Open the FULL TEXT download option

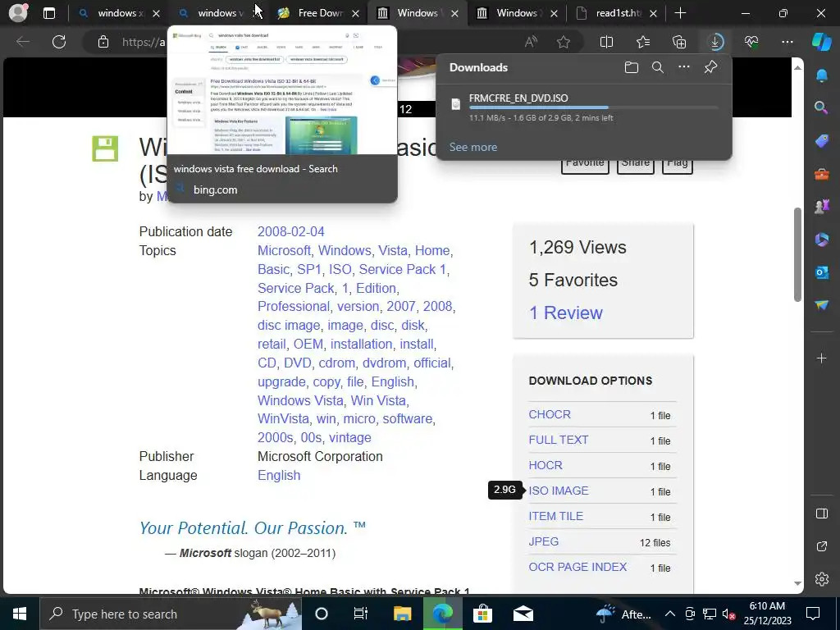pyautogui.click(x=558, y=440)
